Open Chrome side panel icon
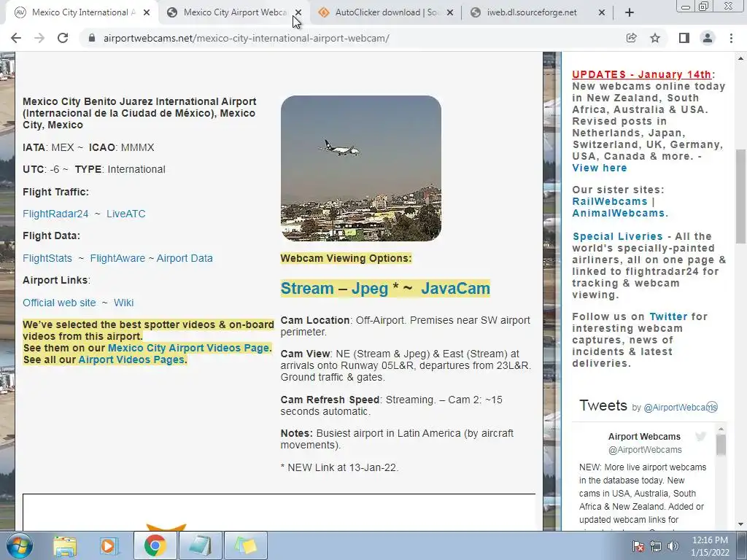747x560 pixels. [x=684, y=38]
